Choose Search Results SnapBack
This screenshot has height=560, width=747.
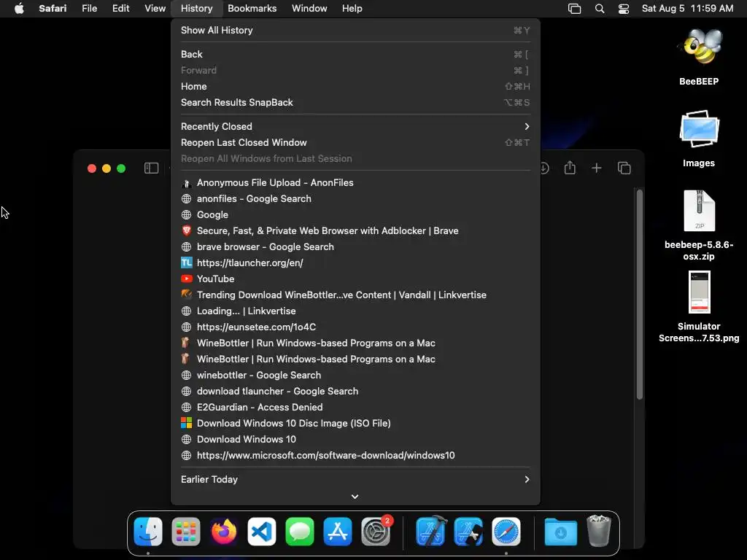(355, 102)
